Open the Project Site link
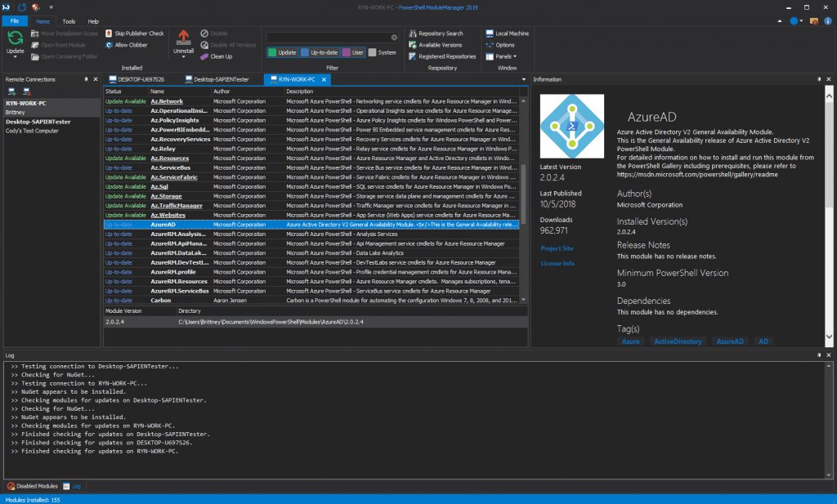837x504 pixels. [557, 248]
